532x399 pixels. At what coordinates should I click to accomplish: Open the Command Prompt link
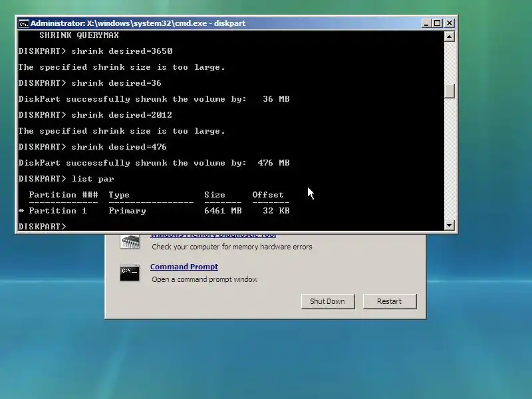pyautogui.click(x=184, y=267)
